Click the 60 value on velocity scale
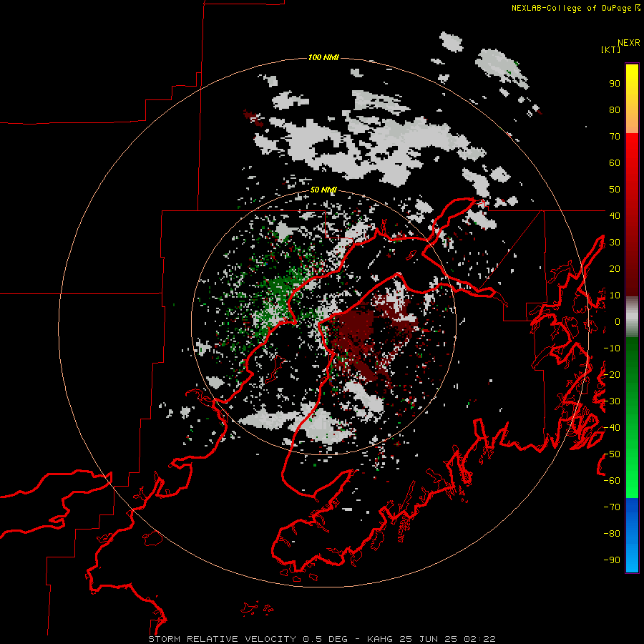This screenshot has width=644, height=644. [615, 163]
